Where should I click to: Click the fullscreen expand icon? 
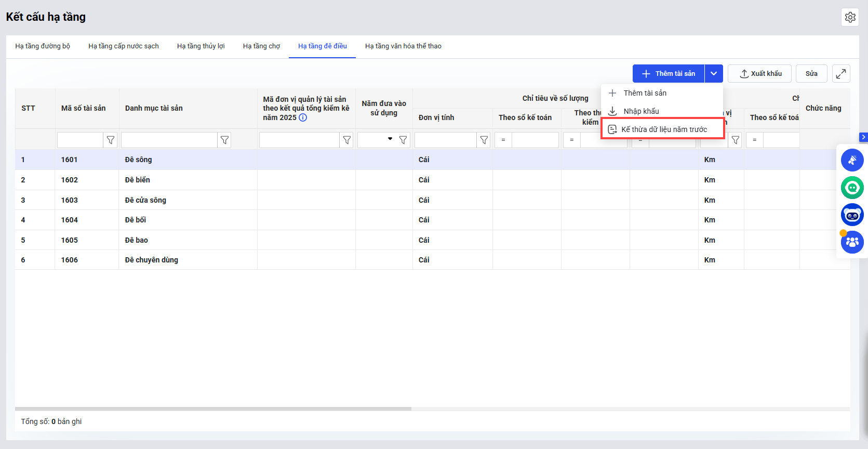(x=841, y=74)
